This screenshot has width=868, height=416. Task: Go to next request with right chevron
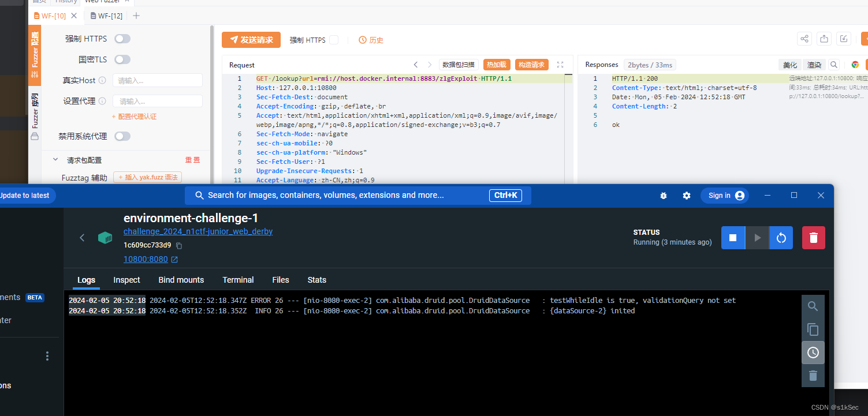click(430, 65)
